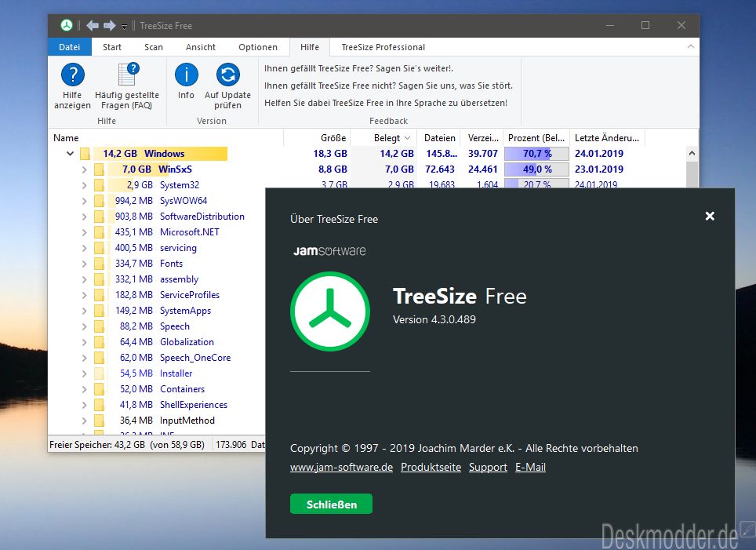
Task: Switch to the Ansicht ribbon tab
Action: (201, 47)
